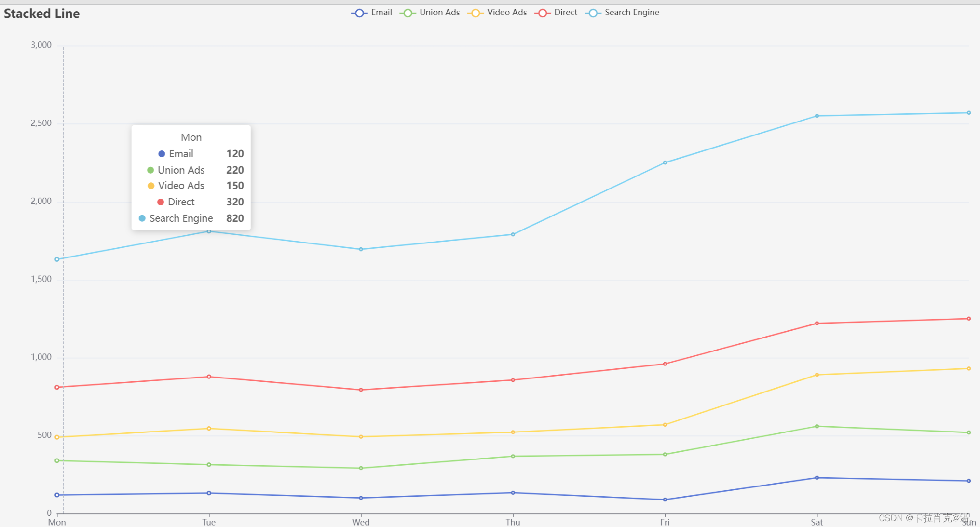The width and height of the screenshot is (980, 527).
Task: Hide the Email series via its legend label
Action: (x=381, y=13)
